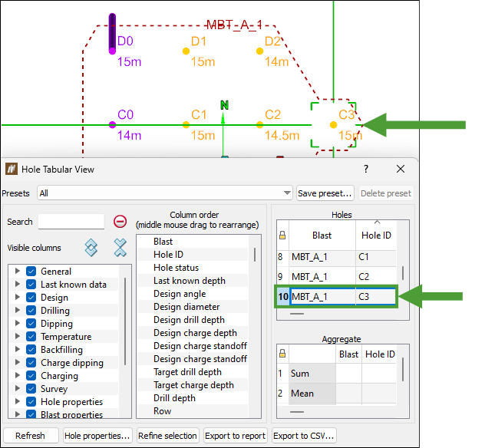Select row 9 'C2' cell in Holes
485x448 pixels.
376,276
